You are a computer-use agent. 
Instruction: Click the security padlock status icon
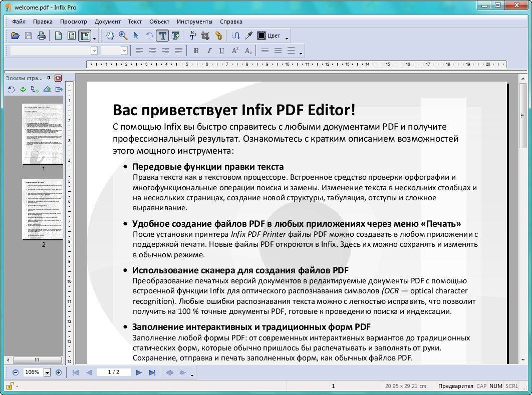coord(10,385)
